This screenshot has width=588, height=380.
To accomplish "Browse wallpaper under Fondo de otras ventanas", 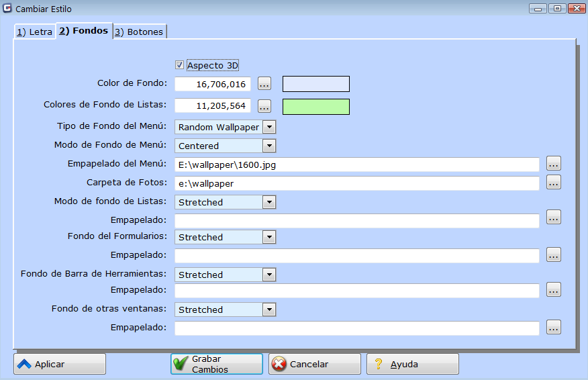I will click(553, 328).
